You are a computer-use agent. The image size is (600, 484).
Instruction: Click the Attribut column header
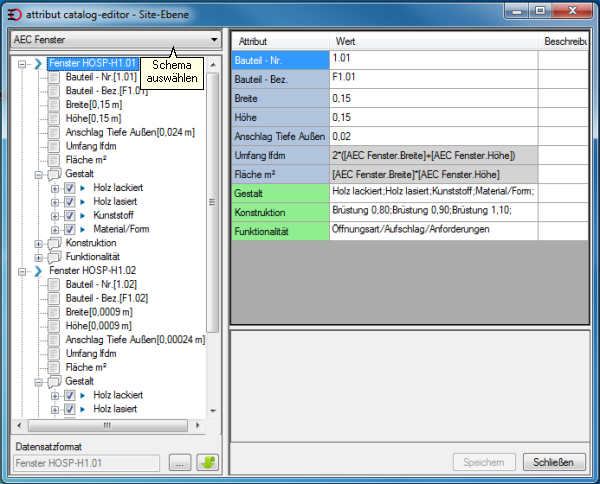pyautogui.click(x=280, y=41)
